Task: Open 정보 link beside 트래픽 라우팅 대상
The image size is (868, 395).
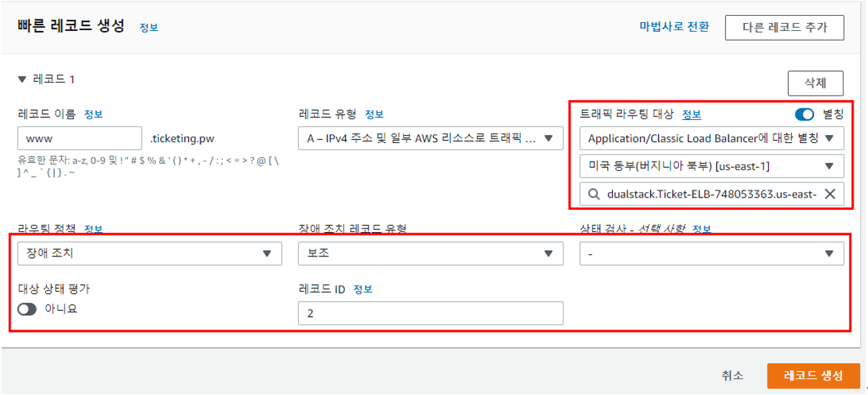Action: click(691, 114)
